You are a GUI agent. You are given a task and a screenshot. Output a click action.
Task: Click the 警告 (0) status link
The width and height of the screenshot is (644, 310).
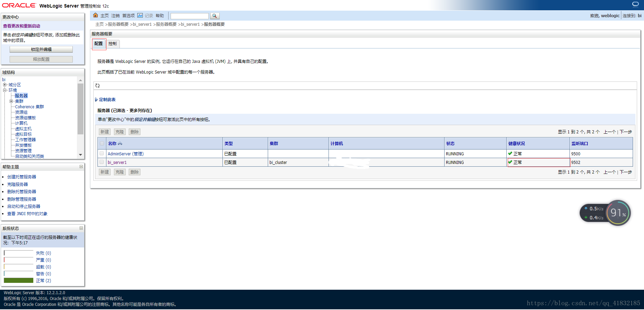[44, 274]
